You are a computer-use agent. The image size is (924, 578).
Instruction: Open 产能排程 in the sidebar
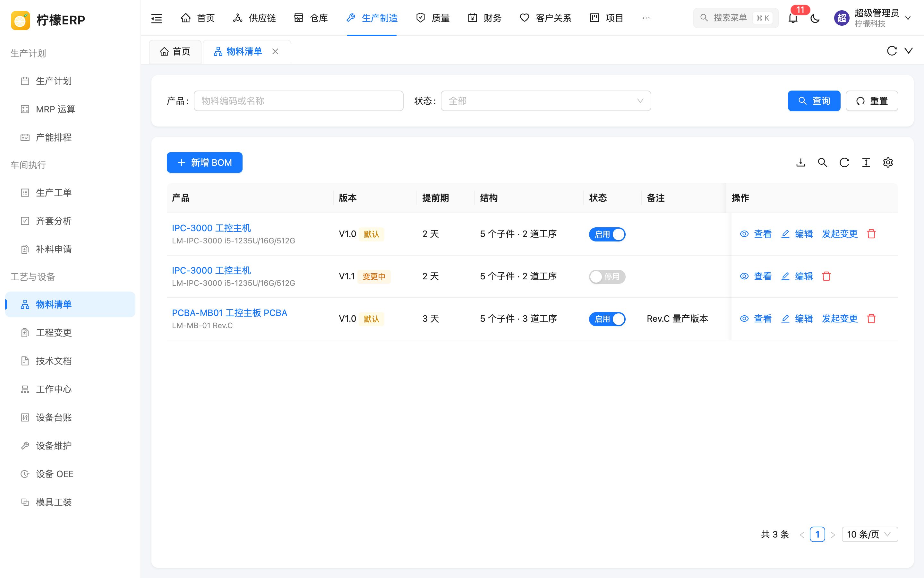coord(70,138)
